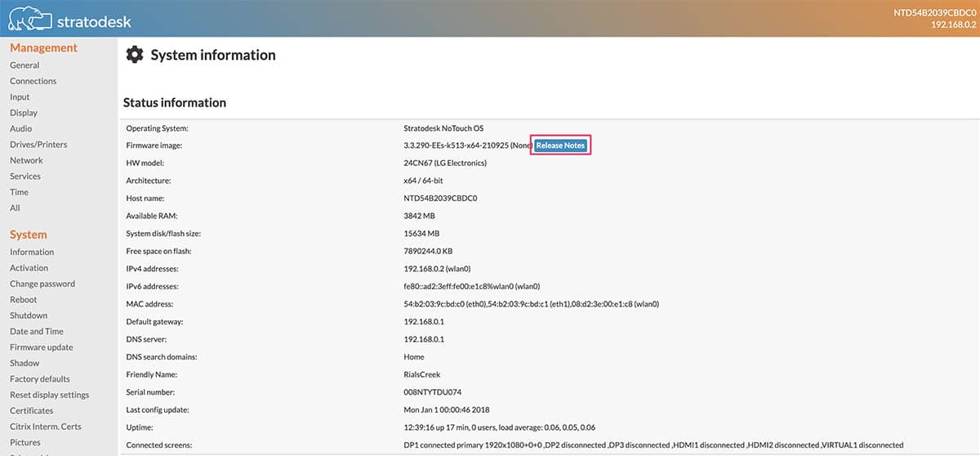
Task: Click the architecture value x64 / 64-bit
Action: coord(423,181)
